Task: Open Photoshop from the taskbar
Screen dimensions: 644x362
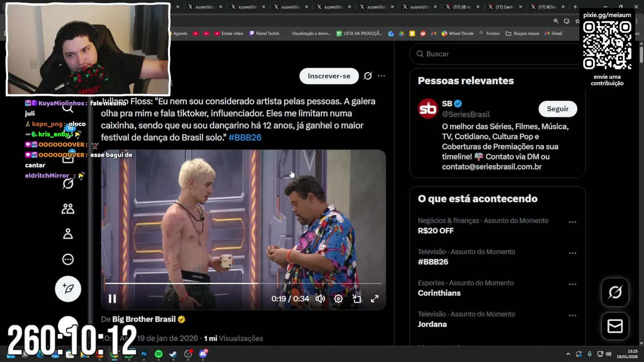Action: pos(144,354)
